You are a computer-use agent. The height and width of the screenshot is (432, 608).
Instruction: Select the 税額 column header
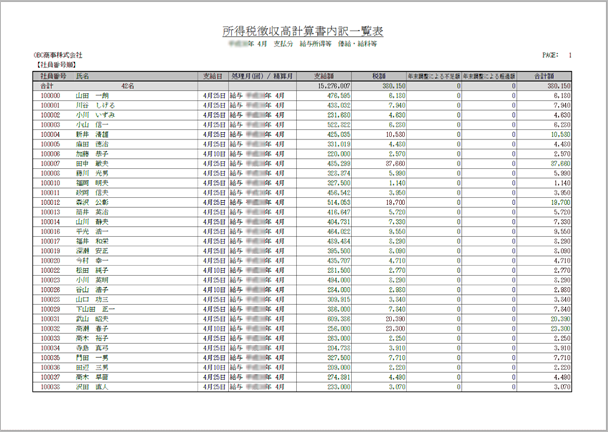point(379,76)
